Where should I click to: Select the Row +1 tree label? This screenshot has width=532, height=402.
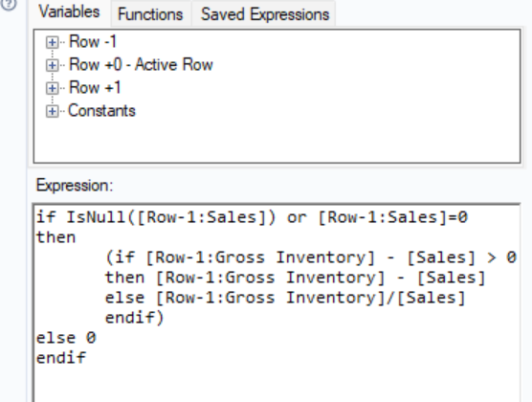click(95, 88)
